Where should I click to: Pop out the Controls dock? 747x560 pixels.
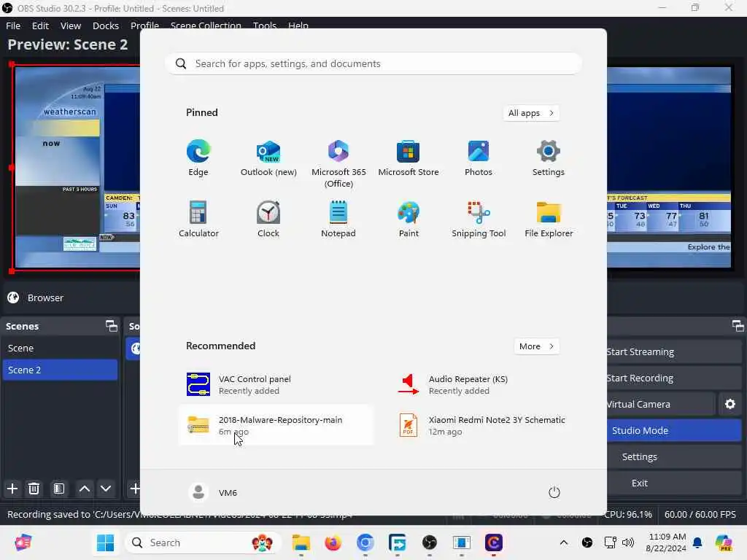[738, 326]
